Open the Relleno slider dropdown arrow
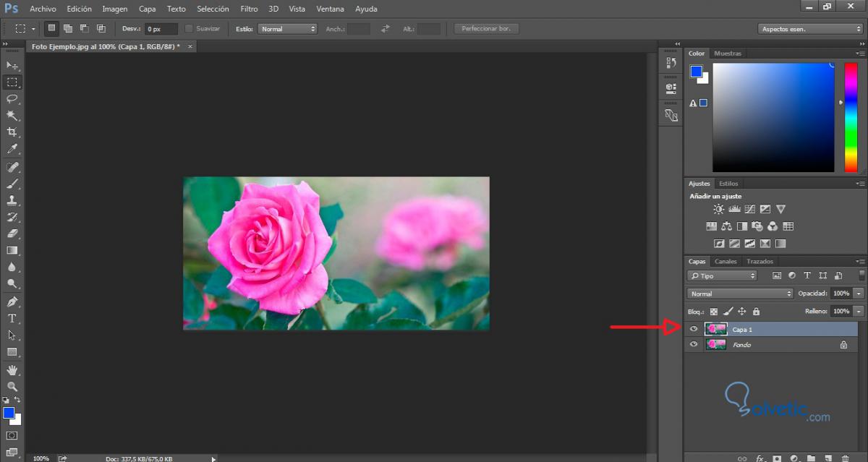The image size is (868, 462). pyautogui.click(x=859, y=312)
